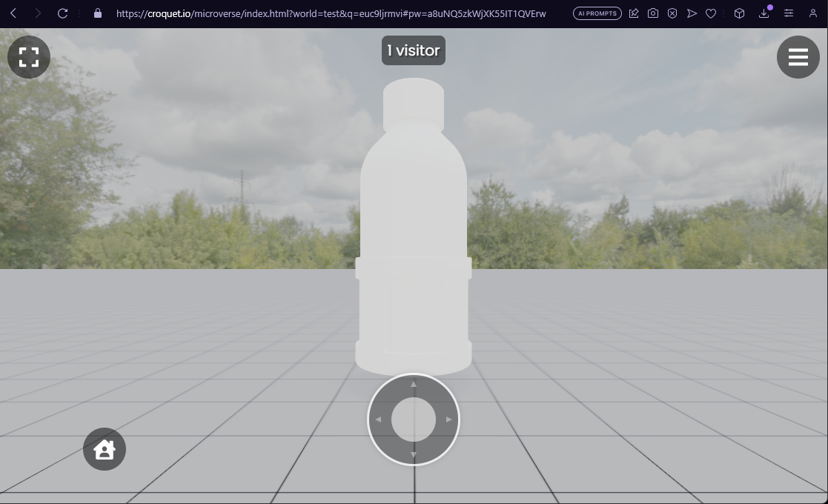This screenshot has height=504, width=828.
Task: Open the browser profile account icon
Action: (x=813, y=13)
